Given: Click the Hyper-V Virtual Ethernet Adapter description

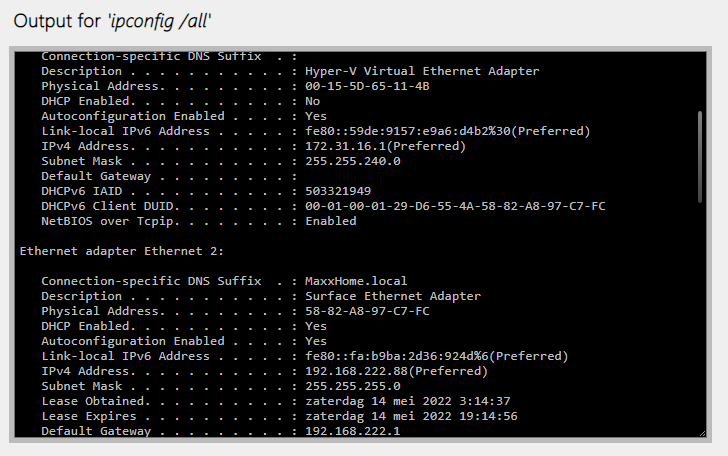Looking at the screenshot, I should [422, 71].
